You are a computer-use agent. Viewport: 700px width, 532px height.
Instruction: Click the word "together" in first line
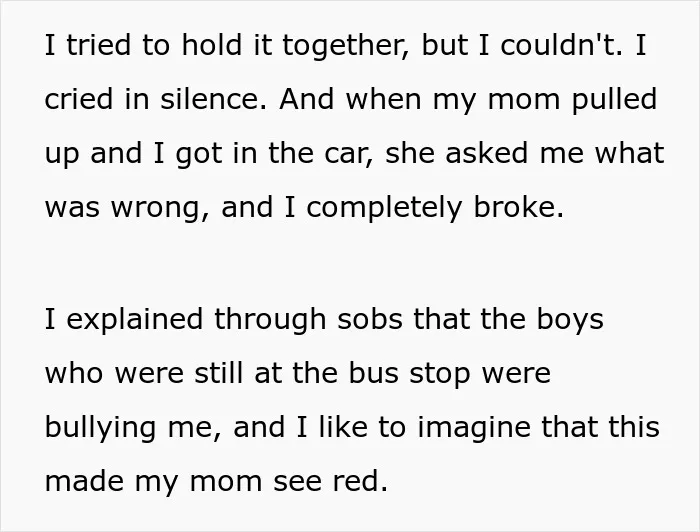point(342,46)
